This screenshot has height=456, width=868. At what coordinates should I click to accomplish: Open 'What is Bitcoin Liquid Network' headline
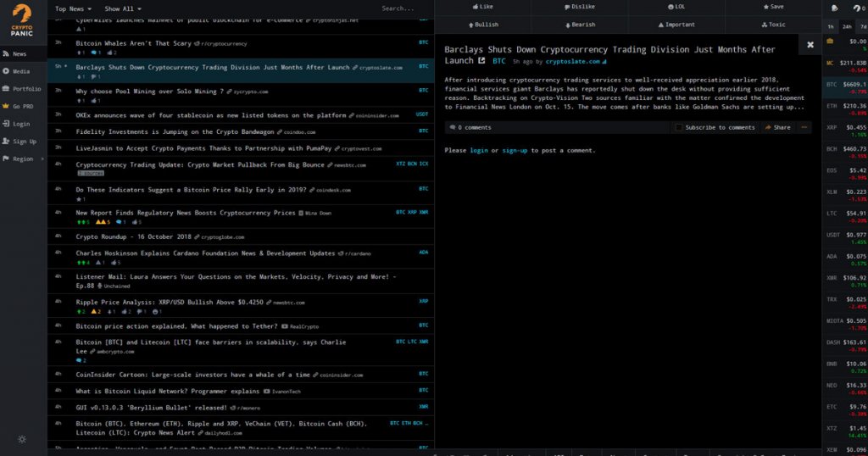point(168,391)
